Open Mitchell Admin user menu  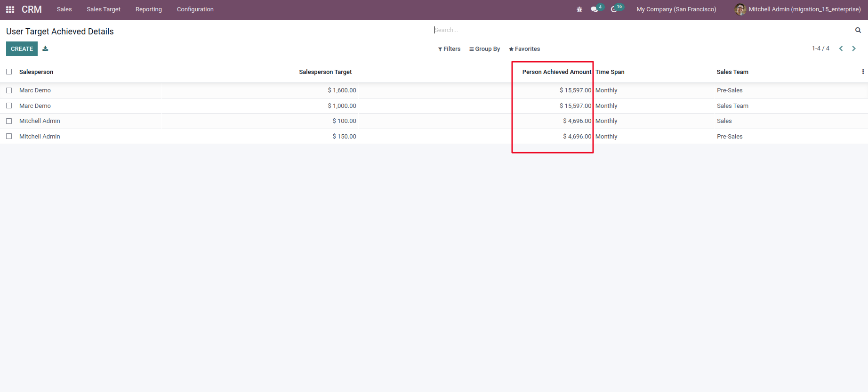[x=798, y=9]
